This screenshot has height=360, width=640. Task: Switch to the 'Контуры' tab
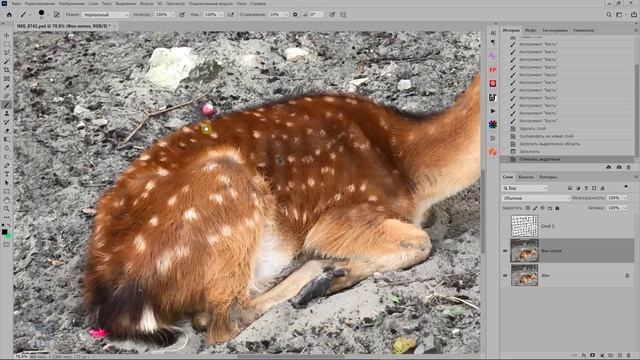click(x=548, y=177)
